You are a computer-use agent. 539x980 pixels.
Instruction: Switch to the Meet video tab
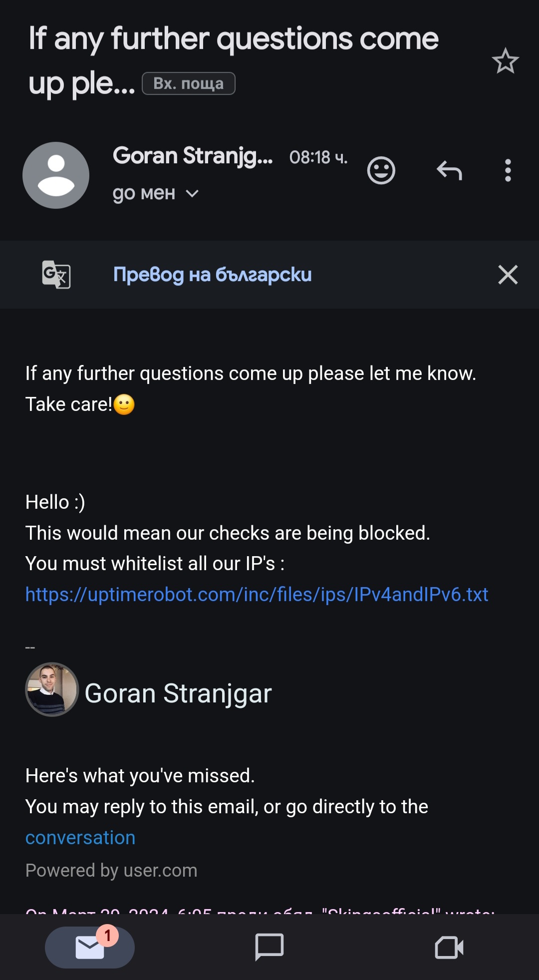pos(449,947)
